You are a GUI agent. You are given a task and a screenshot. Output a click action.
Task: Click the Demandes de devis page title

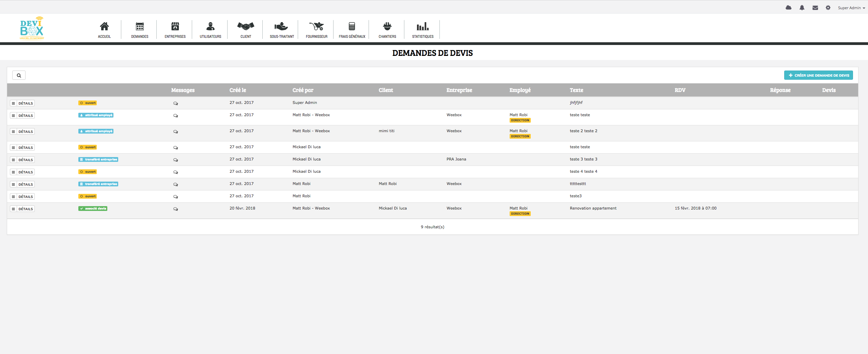pyautogui.click(x=432, y=53)
